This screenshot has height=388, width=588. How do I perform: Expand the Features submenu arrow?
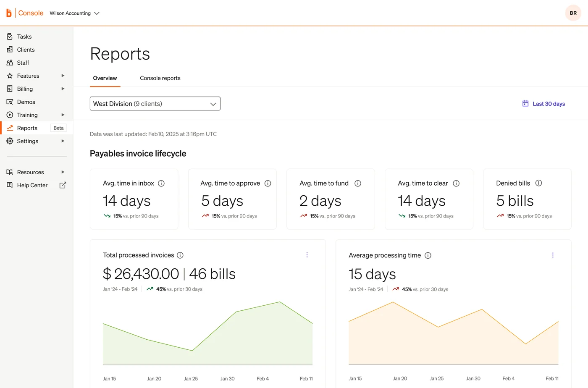click(x=63, y=76)
